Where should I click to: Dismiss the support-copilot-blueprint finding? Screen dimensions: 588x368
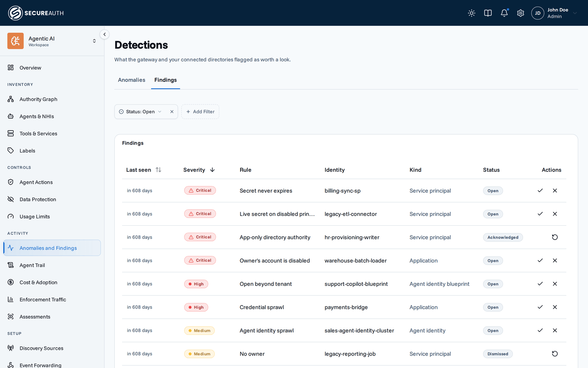coord(555,284)
